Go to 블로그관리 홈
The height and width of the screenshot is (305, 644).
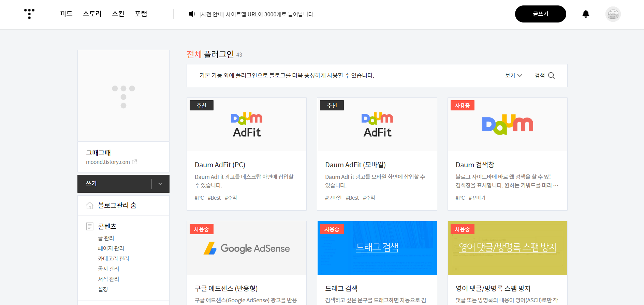(x=117, y=205)
